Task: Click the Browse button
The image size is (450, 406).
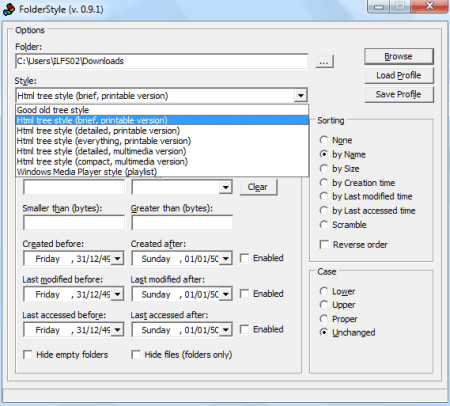Action: point(399,56)
